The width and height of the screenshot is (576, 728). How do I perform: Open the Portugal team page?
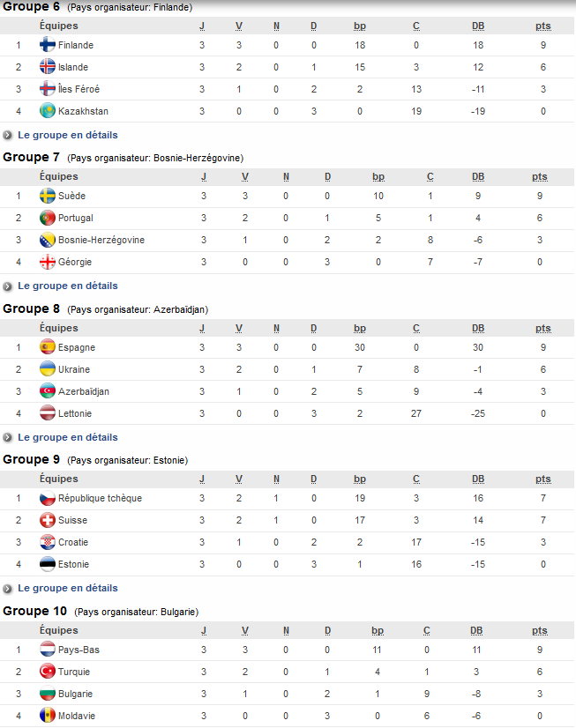coord(77,218)
